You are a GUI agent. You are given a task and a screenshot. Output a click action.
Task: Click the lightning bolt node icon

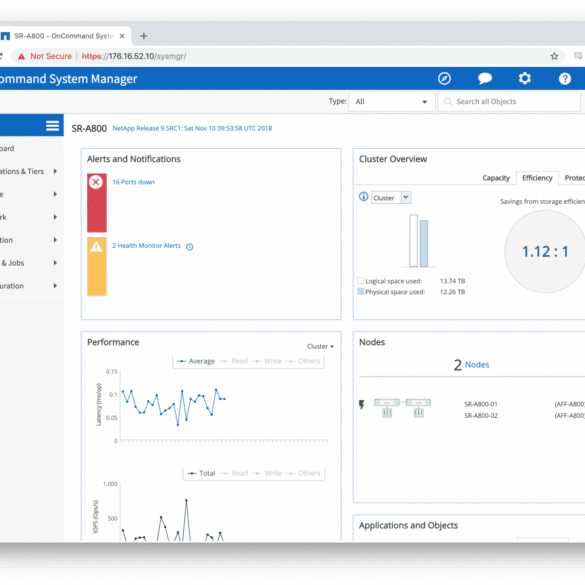362,405
